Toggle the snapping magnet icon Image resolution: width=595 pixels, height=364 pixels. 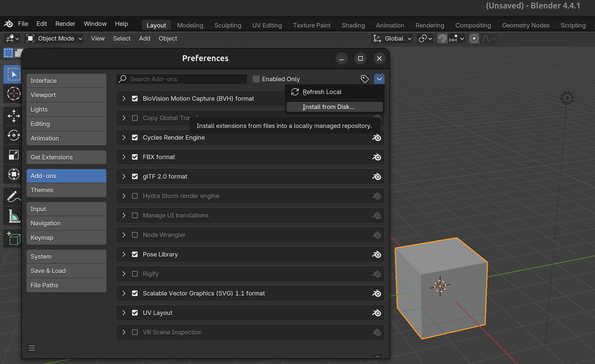coord(442,39)
